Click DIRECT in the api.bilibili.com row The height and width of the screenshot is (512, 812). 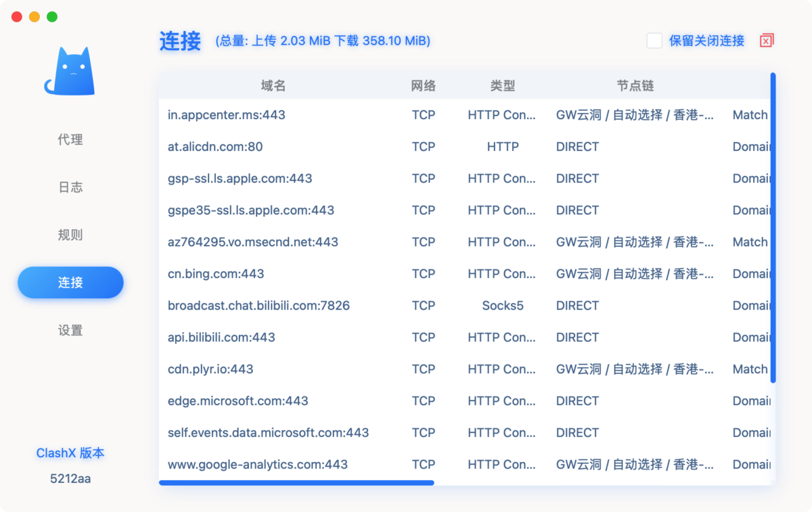577,338
